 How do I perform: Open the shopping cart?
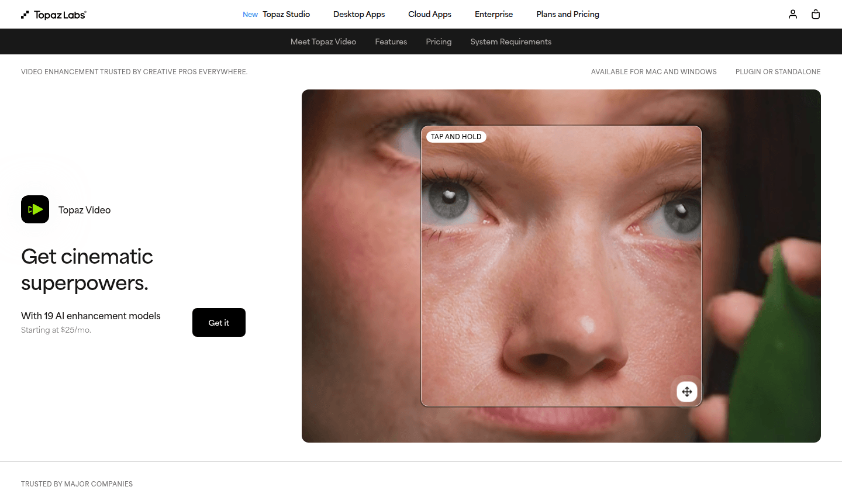point(816,14)
